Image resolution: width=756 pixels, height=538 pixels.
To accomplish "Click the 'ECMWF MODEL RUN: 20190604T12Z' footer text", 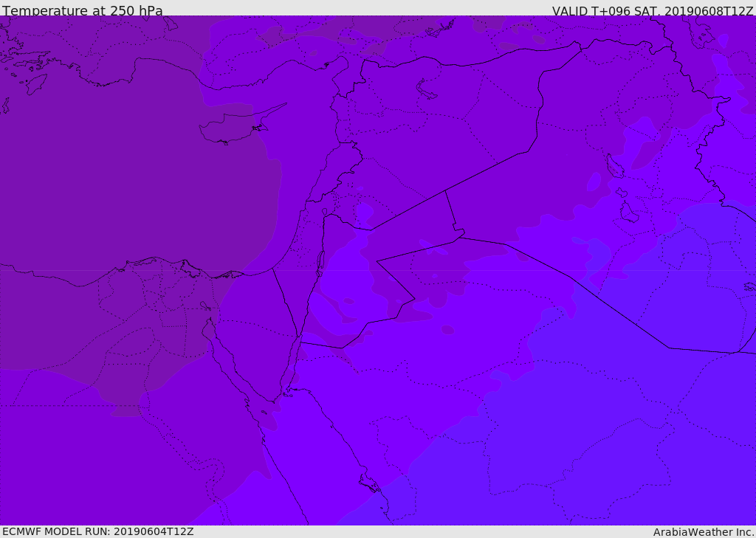I will tap(98, 531).
